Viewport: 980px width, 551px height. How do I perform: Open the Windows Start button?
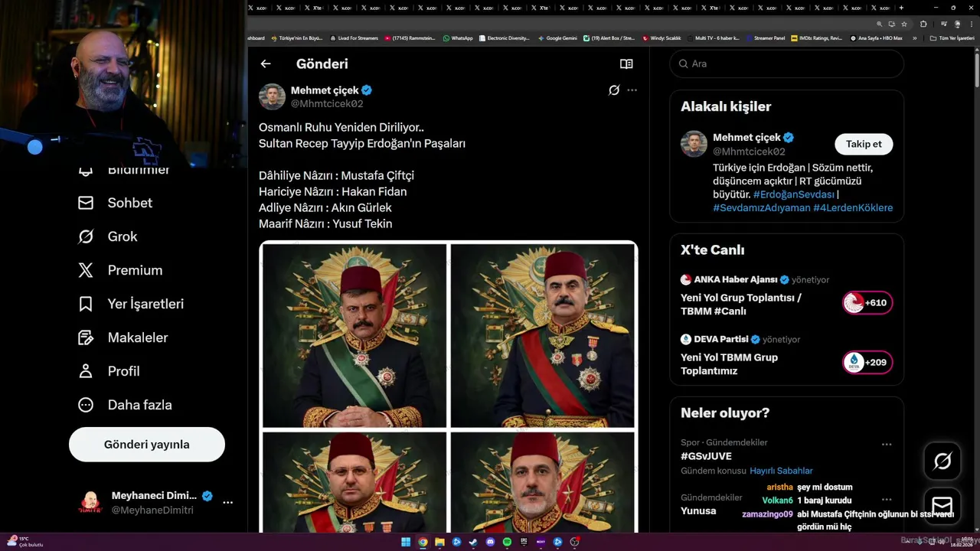406,542
